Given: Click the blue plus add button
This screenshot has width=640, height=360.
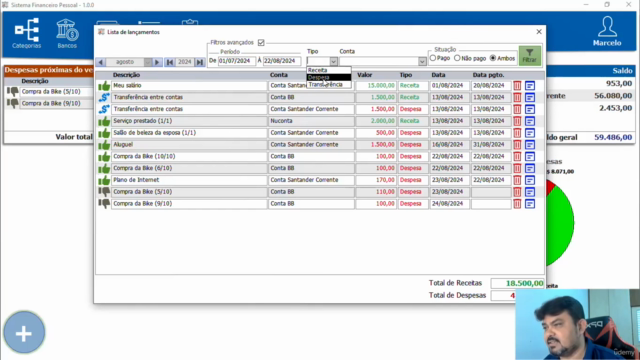Looking at the screenshot, I should click(24, 333).
